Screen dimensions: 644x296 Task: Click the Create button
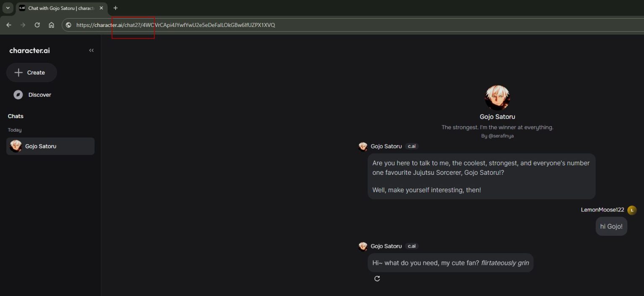[x=31, y=73]
